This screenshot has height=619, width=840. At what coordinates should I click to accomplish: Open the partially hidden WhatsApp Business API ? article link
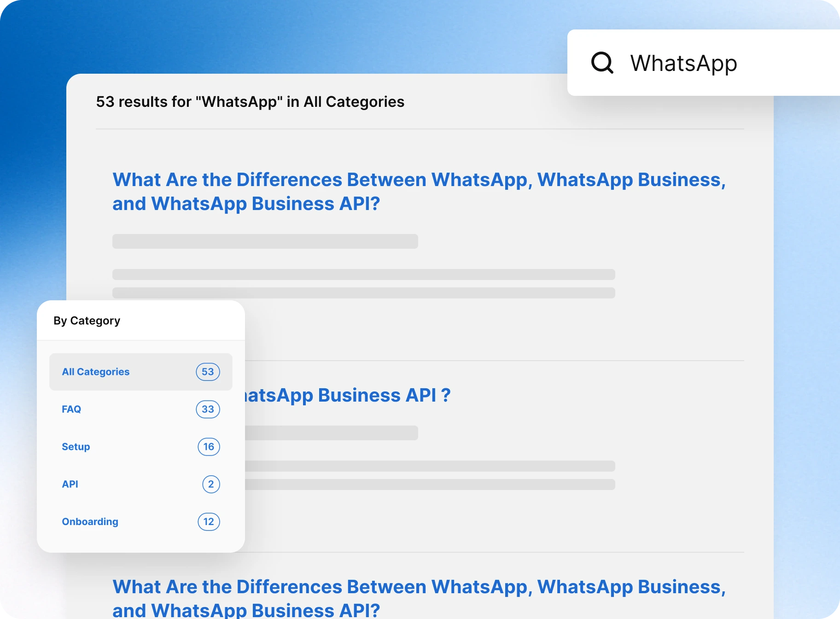pos(348,395)
